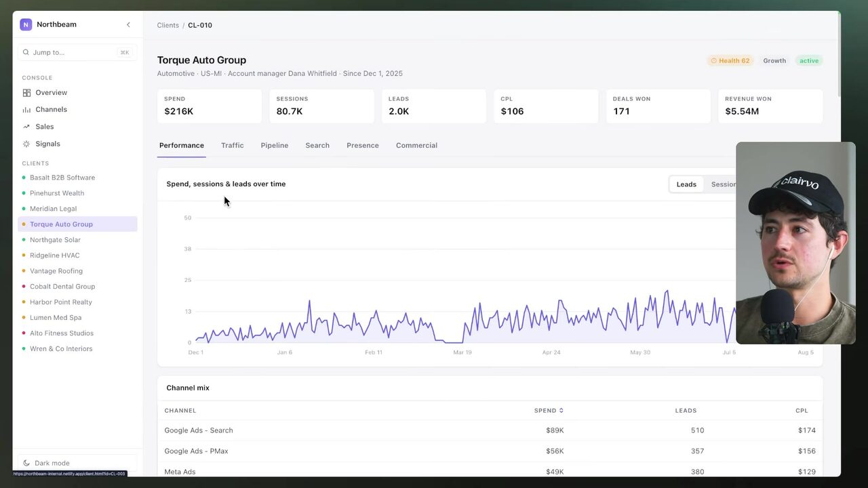Toggle Dark mode
This screenshot has width=868, height=488.
click(x=77, y=463)
